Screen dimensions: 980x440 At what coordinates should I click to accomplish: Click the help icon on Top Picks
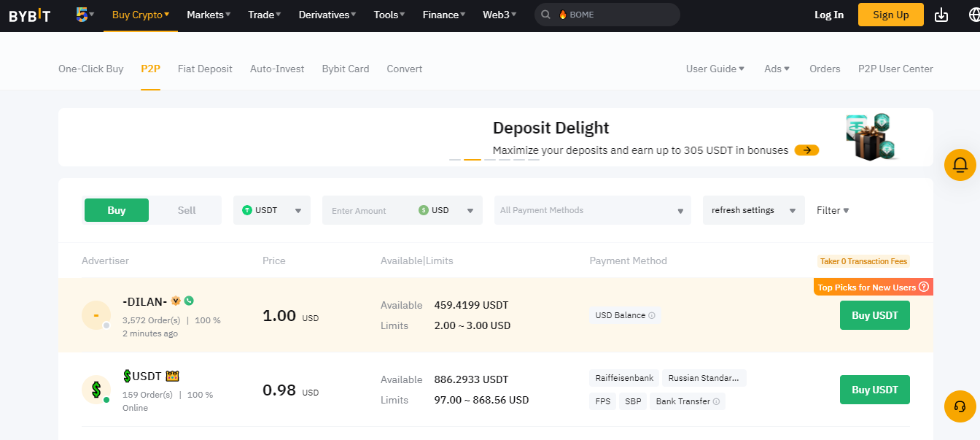(x=924, y=287)
